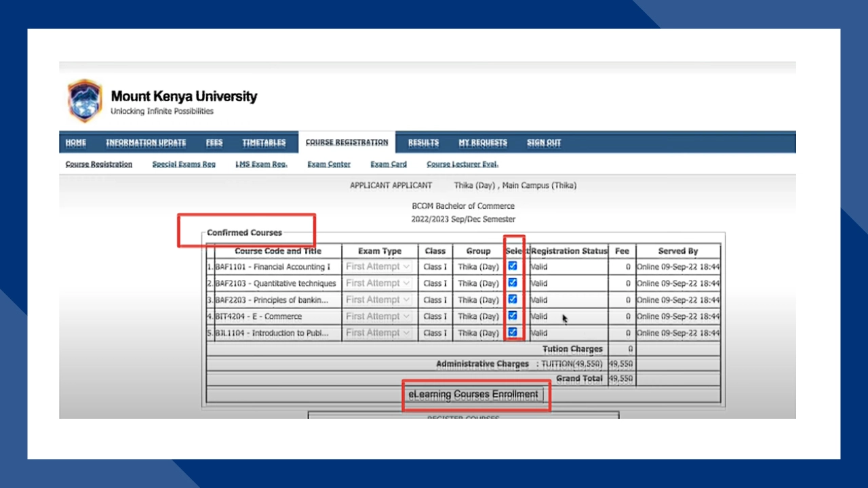Uncheck the BIT4204 E-Commerce course
This screenshot has width=868, height=488.
point(512,316)
